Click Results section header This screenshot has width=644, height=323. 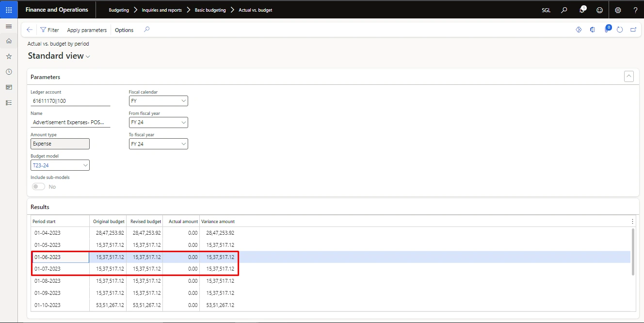click(40, 207)
